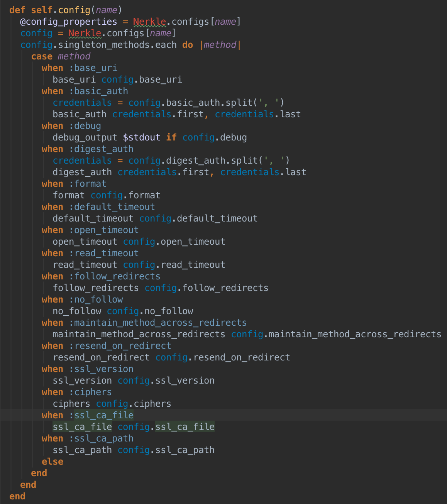The width and height of the screenshot is (447, 504).
Task: Click highlighted 'ssl_ca_file' after 'config.'
Action: 185,427
